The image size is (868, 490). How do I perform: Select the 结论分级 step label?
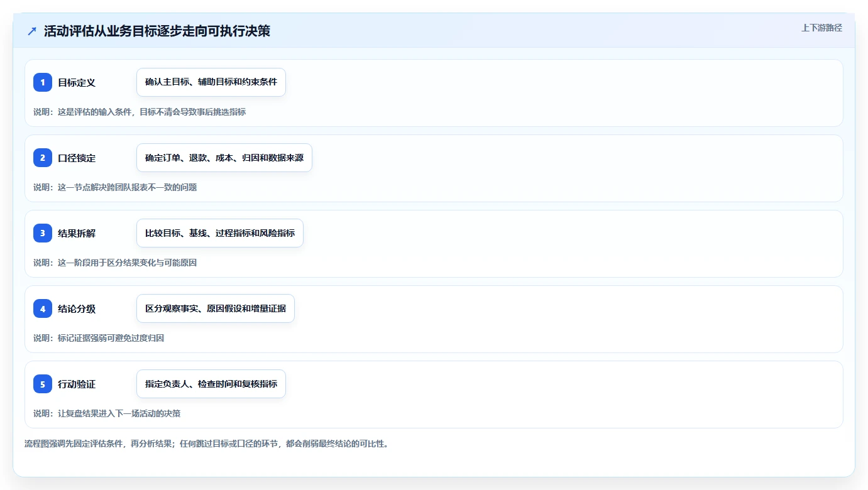pyautogui.click(x=77, y=308)
